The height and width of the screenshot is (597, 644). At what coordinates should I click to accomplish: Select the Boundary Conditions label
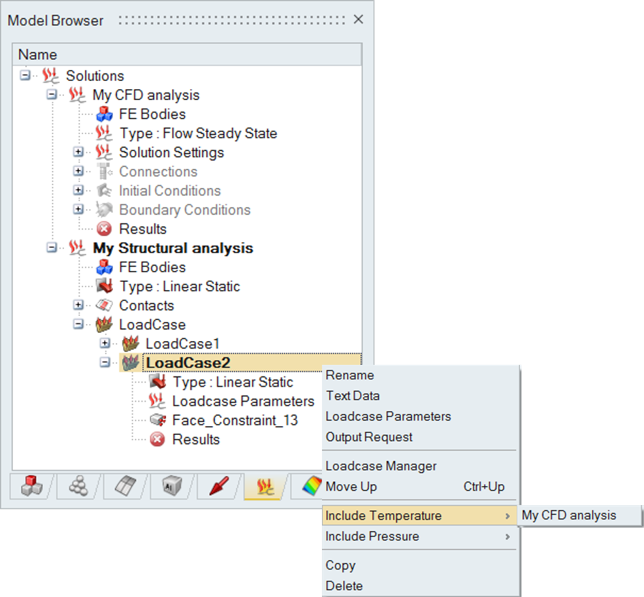point(185,210)
